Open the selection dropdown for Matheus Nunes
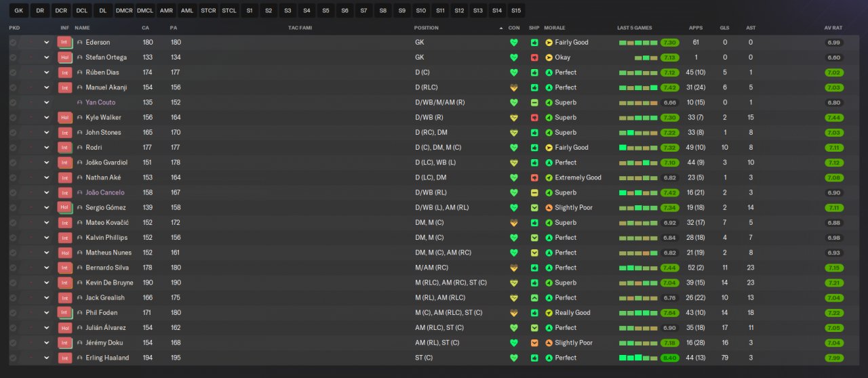 click(46, 253)
